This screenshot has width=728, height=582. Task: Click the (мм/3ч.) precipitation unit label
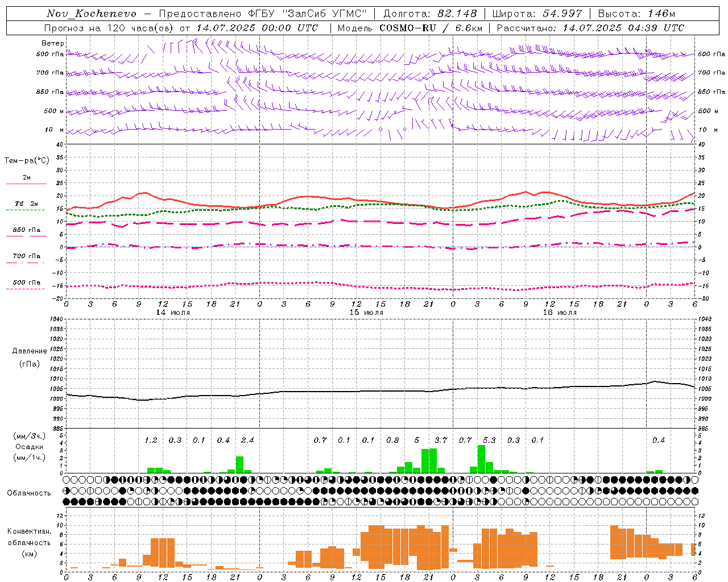pyautogui.click(x=30, y=436)
